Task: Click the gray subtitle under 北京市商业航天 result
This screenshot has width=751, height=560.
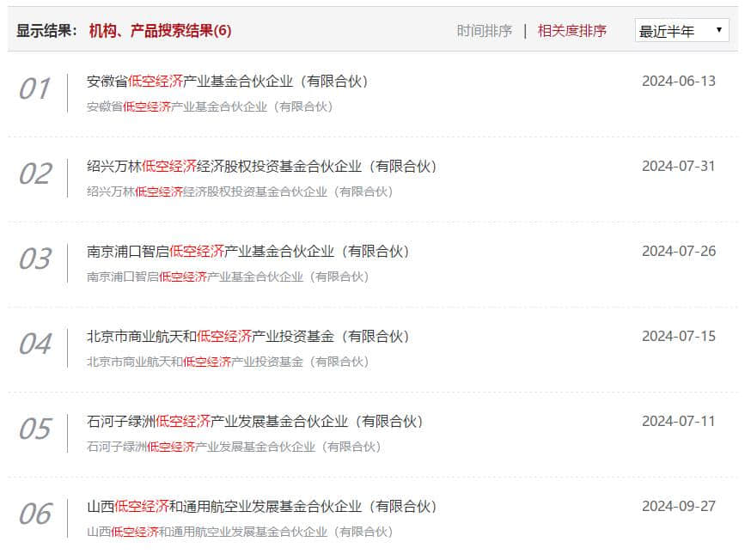Action: (228, 362)
